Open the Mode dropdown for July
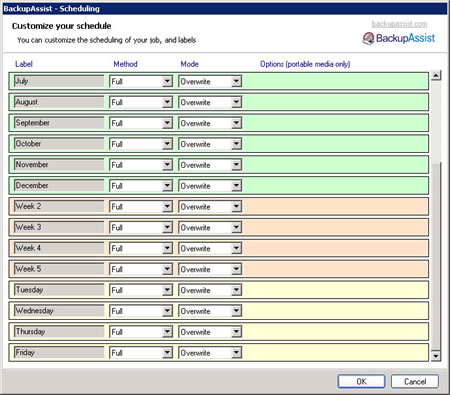The image size is (450, 395). click(x=210, y=81)
